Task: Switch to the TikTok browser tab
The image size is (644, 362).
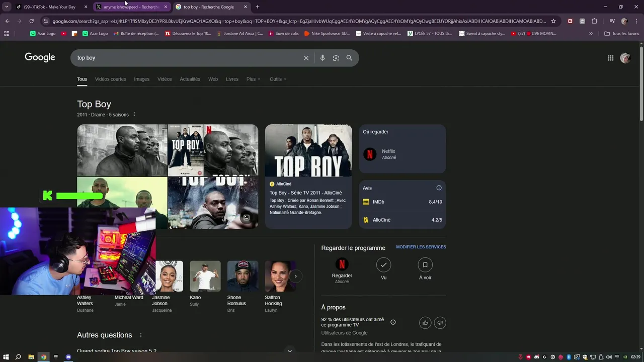Action: 50,7
